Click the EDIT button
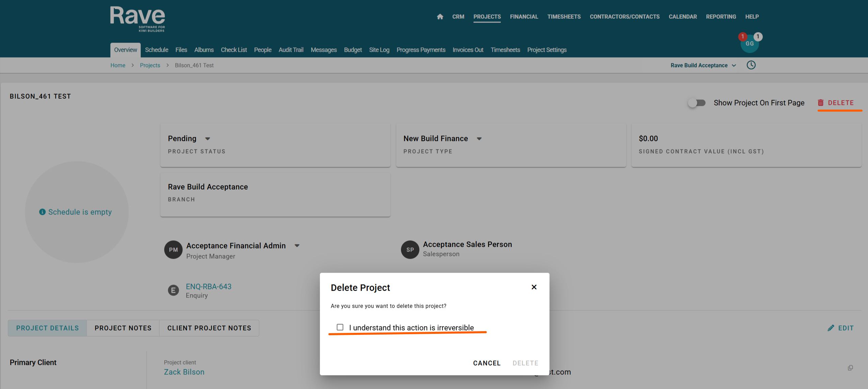Viewport: 868px width, 389px height. [x=841, y=328]
